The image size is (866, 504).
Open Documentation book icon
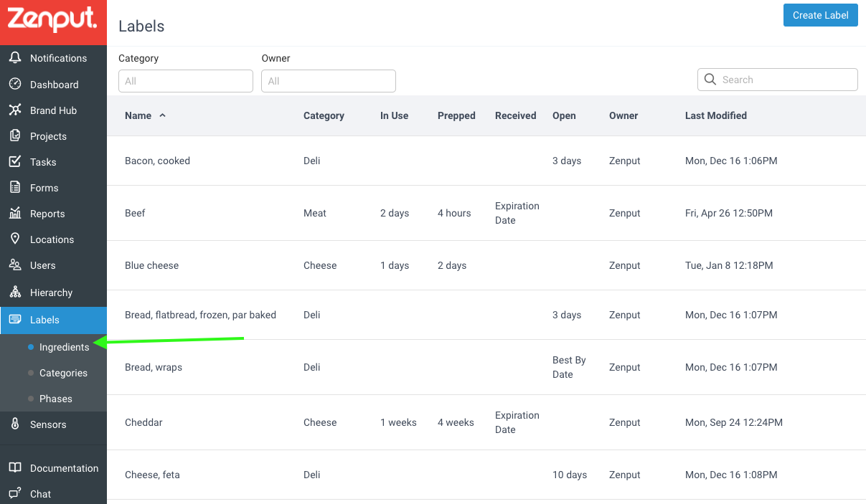coord(15,467)
